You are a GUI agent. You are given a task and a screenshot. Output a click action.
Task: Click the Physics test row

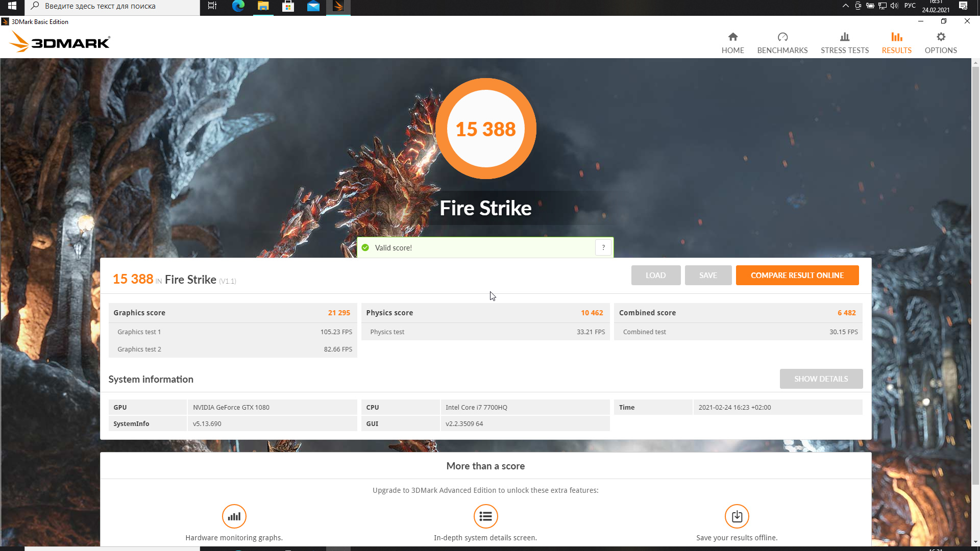(x=485, y=332)
